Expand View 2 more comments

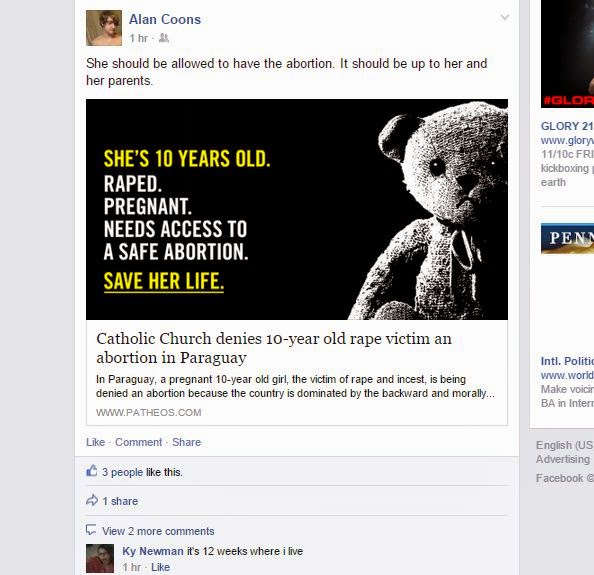[x=158, y=531]
